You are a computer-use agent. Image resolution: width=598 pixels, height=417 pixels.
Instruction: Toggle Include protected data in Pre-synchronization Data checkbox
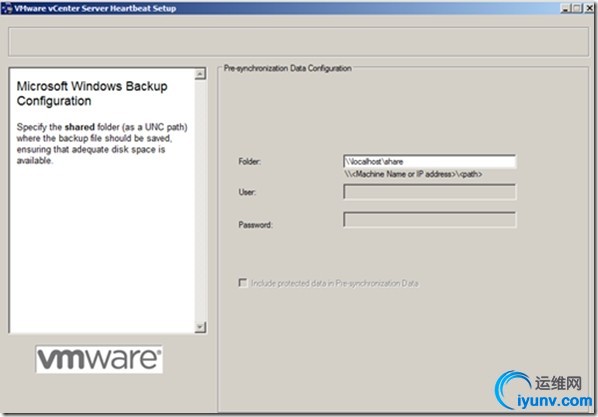coord(243,283)
